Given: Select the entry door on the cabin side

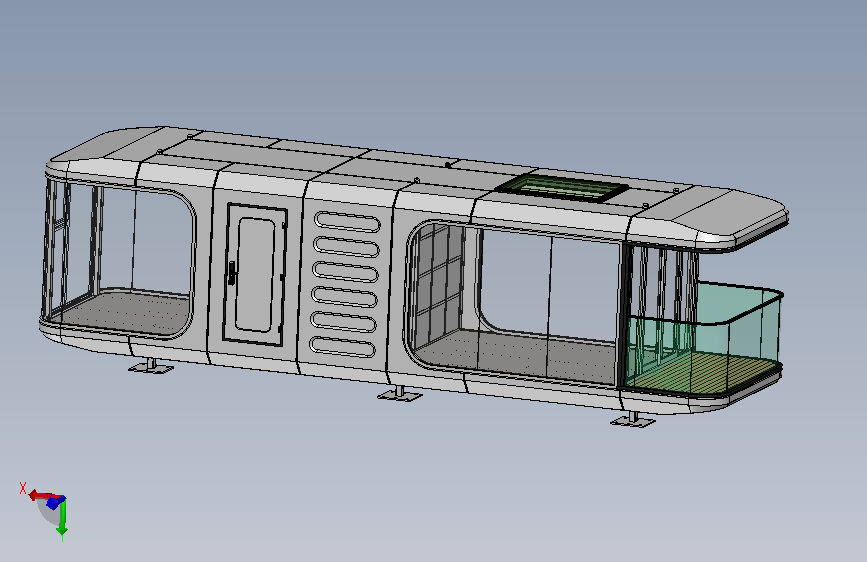Looking at the screenshot, I should [x=254, y=274].
